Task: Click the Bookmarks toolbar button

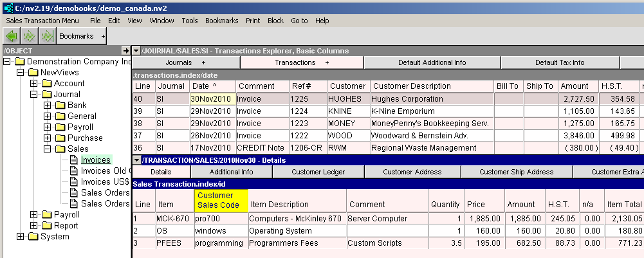Action: [x=76, y=36]
